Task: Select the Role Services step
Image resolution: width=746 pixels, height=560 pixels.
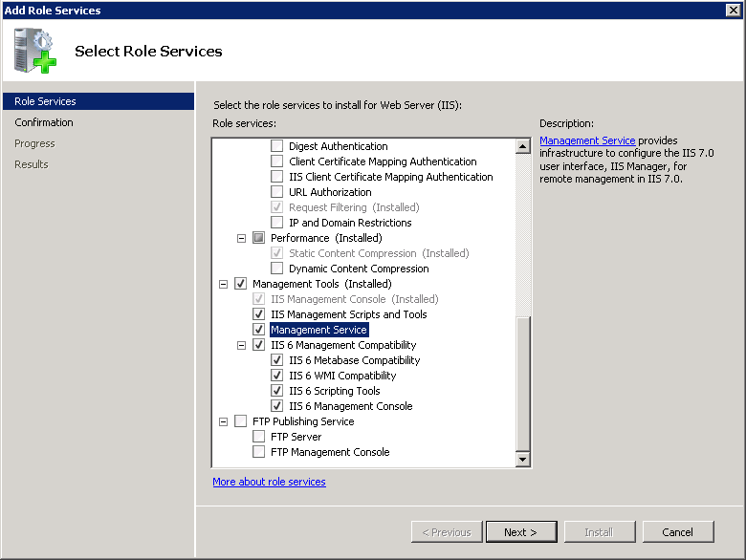Action: (45, 101)
